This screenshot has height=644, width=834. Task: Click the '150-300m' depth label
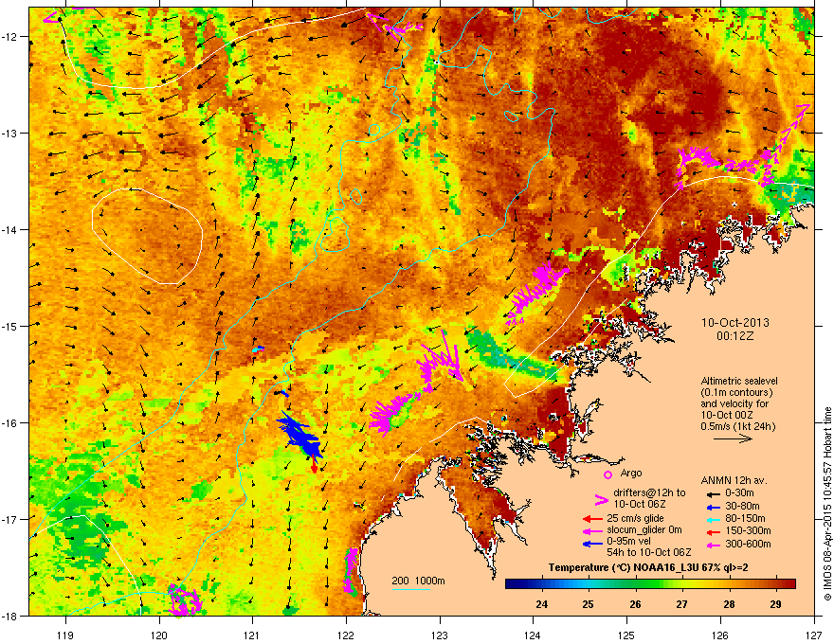pyautogui.click(x=748, y=530)
